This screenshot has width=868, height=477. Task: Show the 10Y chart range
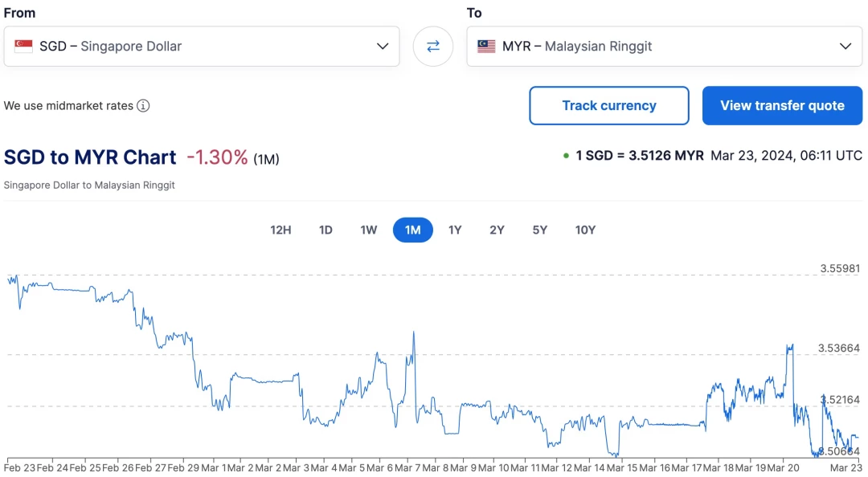tap(585, 230)
